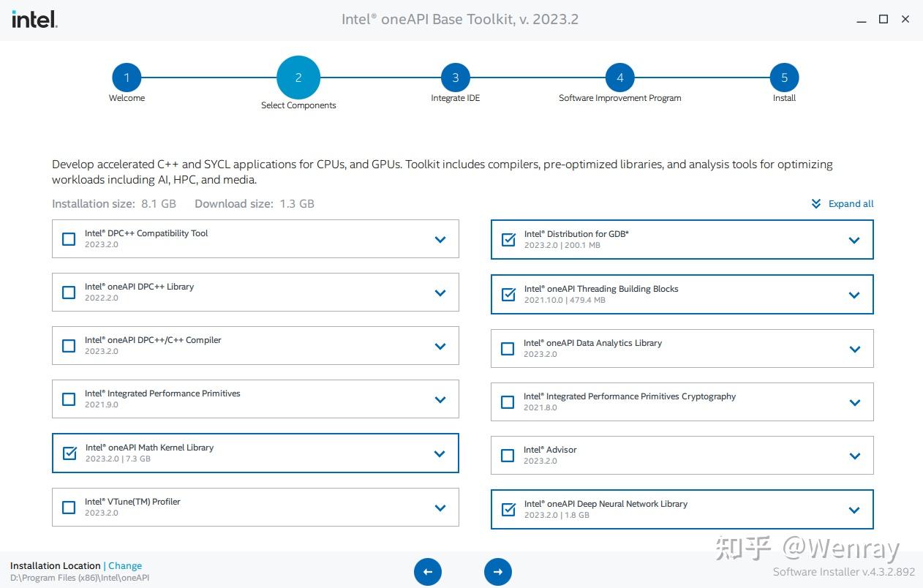
Task: Enable the Intel DPC++ Compatibility Tool checkbox
Action: [x=69, y=238]
